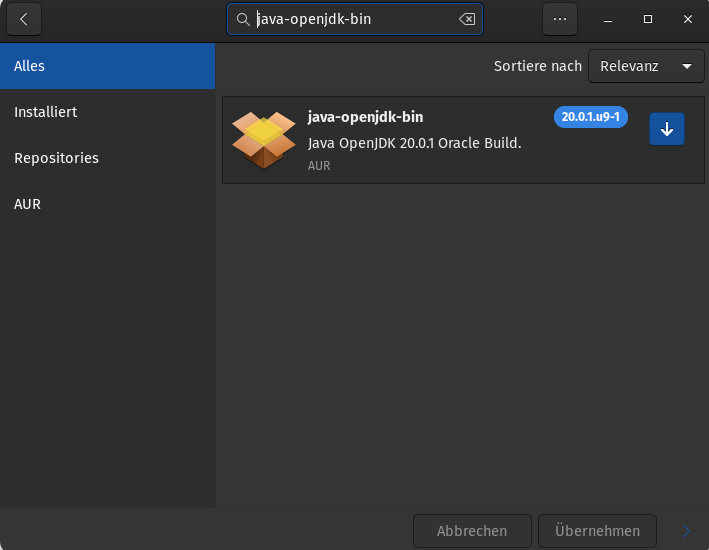This screenshot has width=709, height=550.
Task: Minimize the package manager window
Action: 608,19
